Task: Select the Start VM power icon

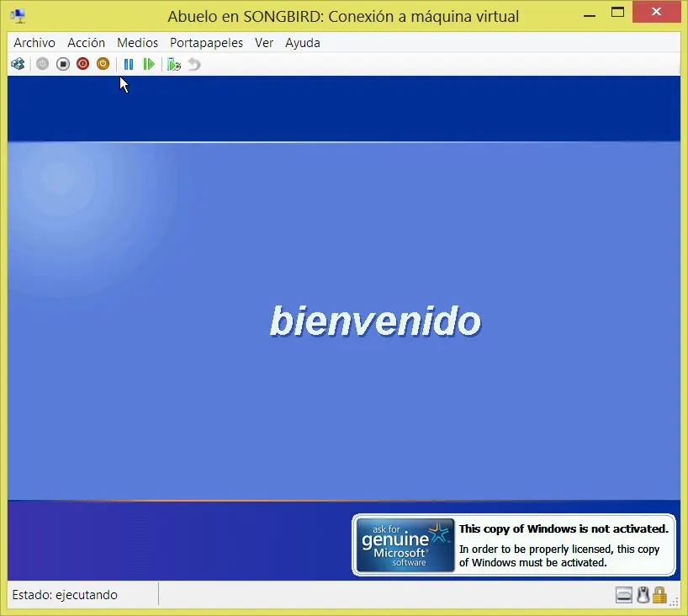Action: tap(42, 63)
